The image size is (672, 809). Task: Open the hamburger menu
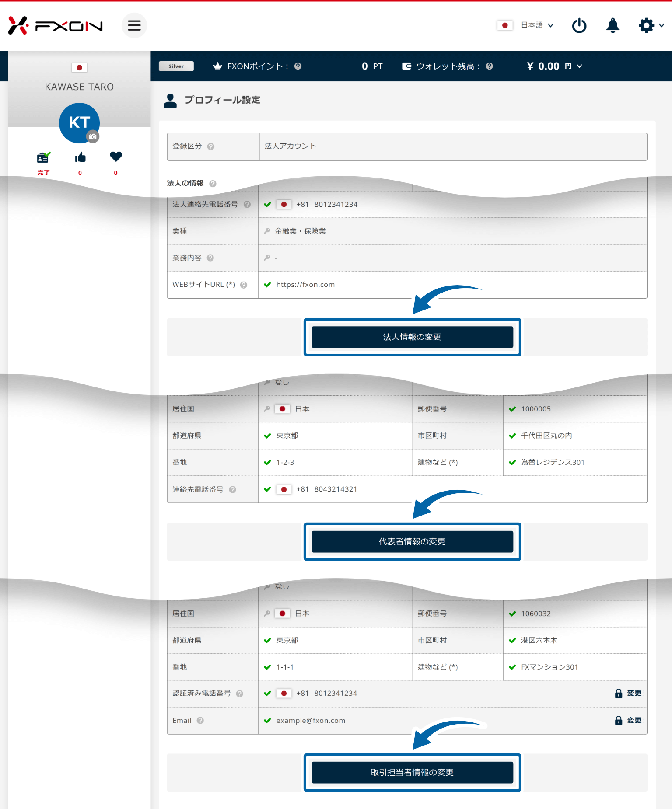(134, 25)
